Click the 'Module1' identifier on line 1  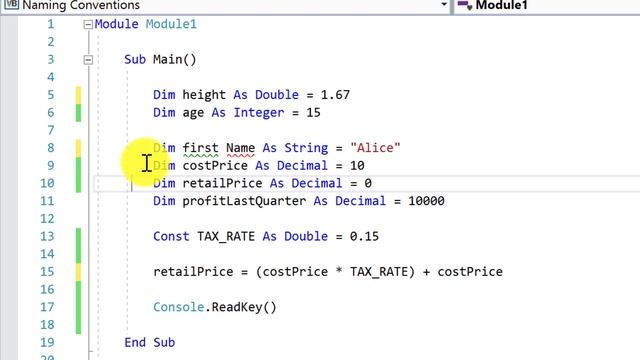(171, 24)
